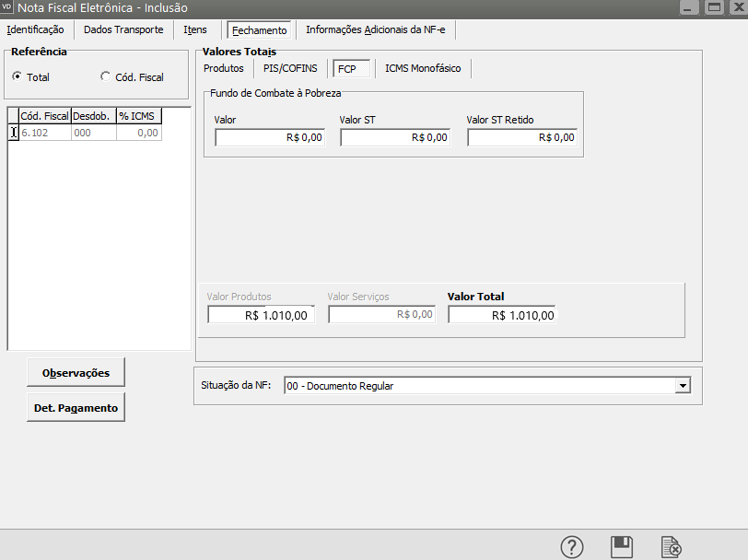Click the help question mark icon
The image size is (748, 560).
point(572,547)
